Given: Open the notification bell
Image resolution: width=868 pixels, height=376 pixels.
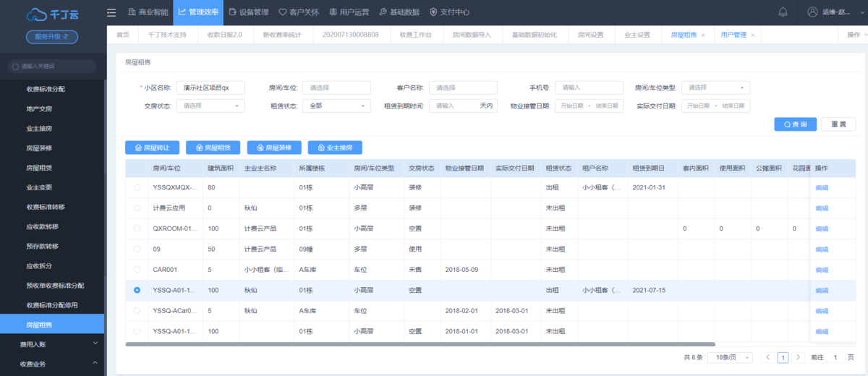Looking at the screenshot, I should 783,12.
